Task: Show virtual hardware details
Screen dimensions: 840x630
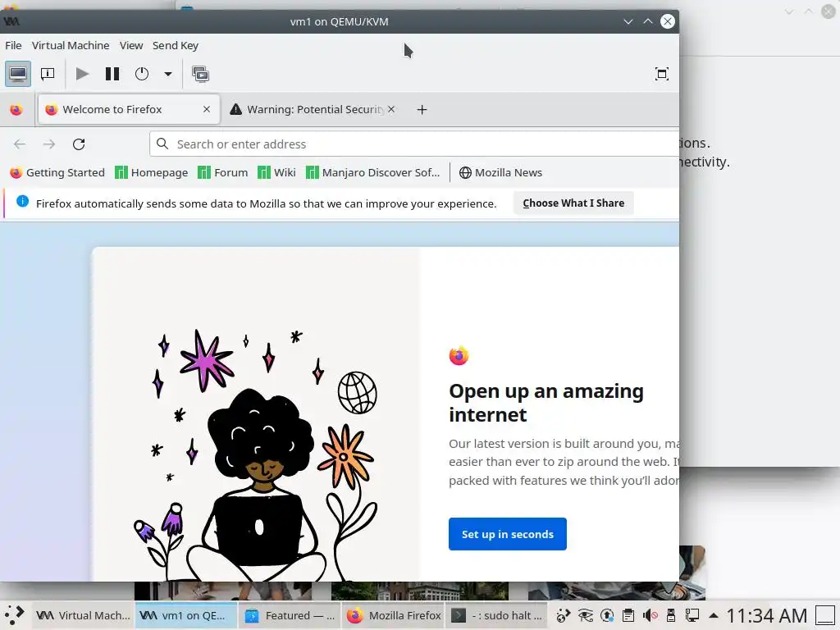Action: 48,74
